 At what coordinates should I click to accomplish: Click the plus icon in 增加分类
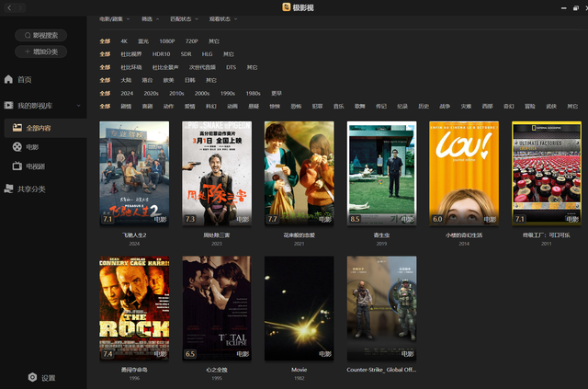(x=28, y=51)
